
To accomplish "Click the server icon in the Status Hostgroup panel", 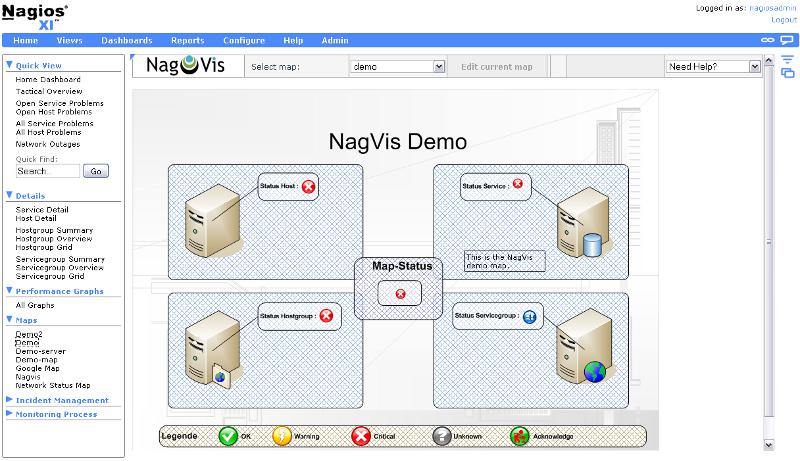I will [212, 351].
